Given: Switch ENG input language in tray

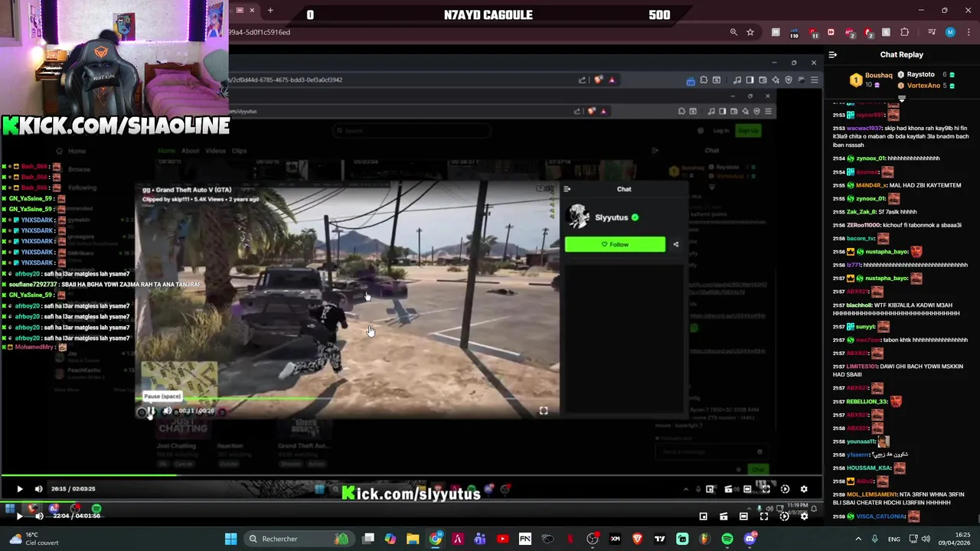Looking at the screenshot, I should coord(894,539).
